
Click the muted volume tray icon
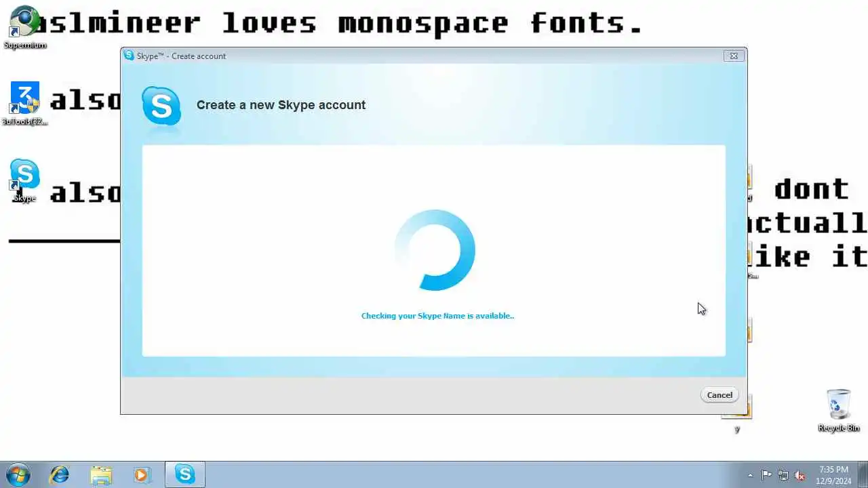coord(800,475)
